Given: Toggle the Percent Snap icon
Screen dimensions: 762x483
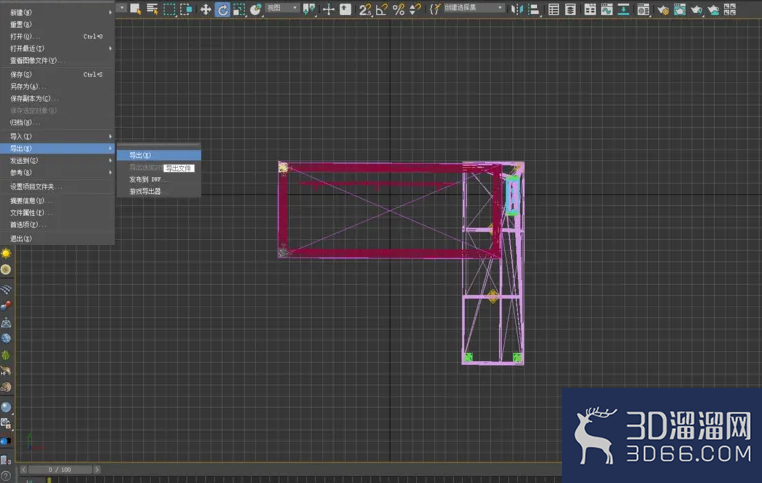Looking at the screenshot, I should pos(398,9).
